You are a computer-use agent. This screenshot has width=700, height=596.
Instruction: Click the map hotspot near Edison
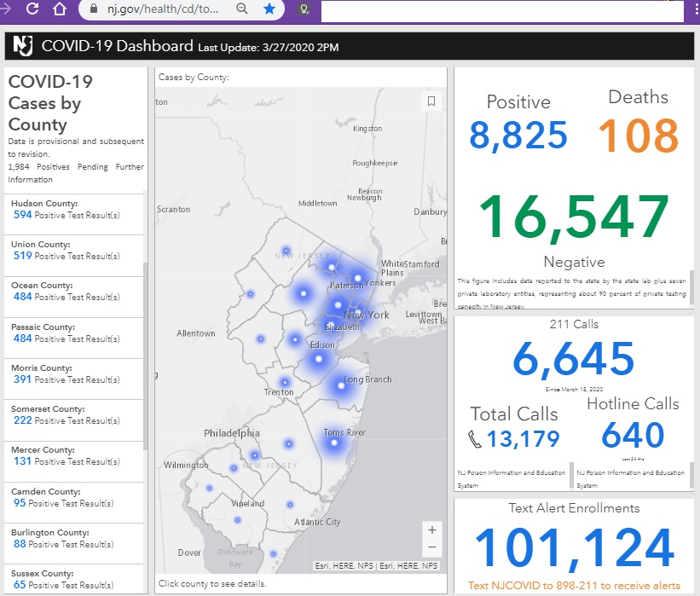(x=319, y=359)
